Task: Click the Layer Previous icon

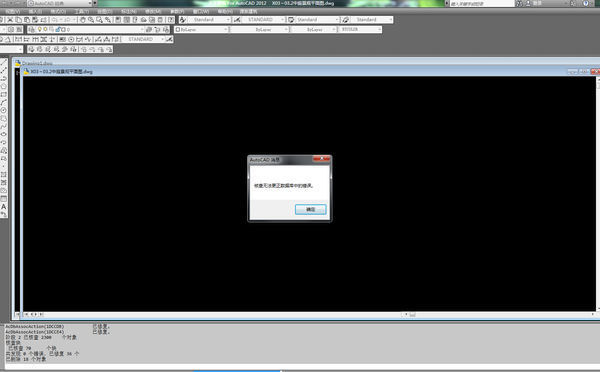Action: coord(157,29)
